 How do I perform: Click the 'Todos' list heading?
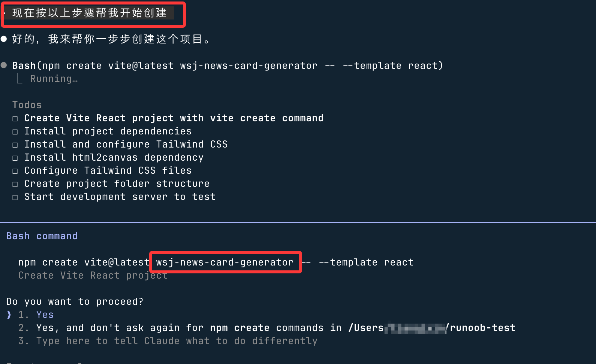27,105
